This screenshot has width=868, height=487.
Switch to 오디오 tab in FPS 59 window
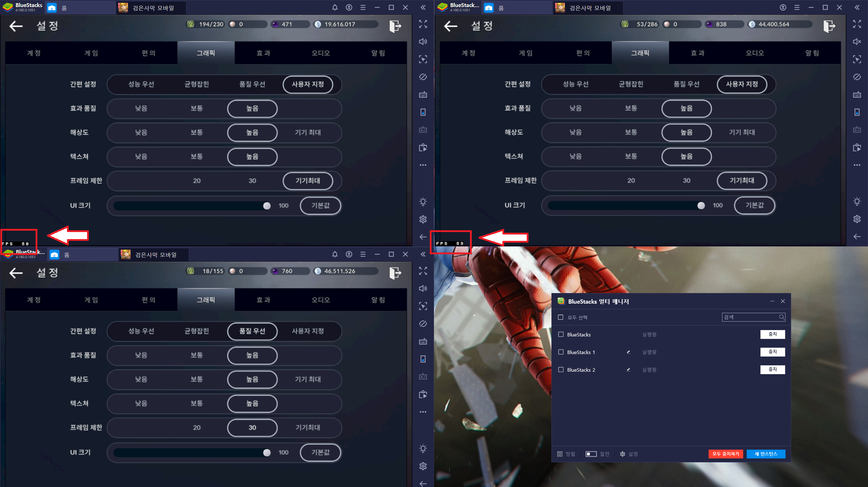point(754,53)
